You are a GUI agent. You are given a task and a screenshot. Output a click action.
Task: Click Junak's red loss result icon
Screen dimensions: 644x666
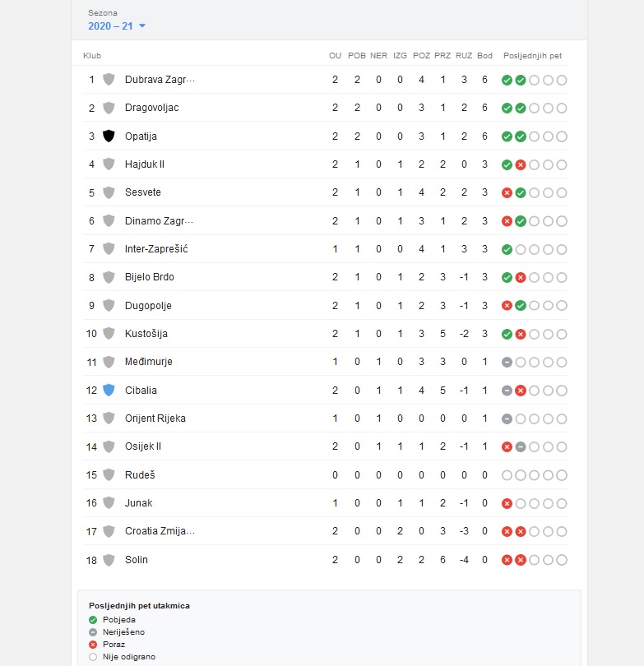tap(507, 503)
